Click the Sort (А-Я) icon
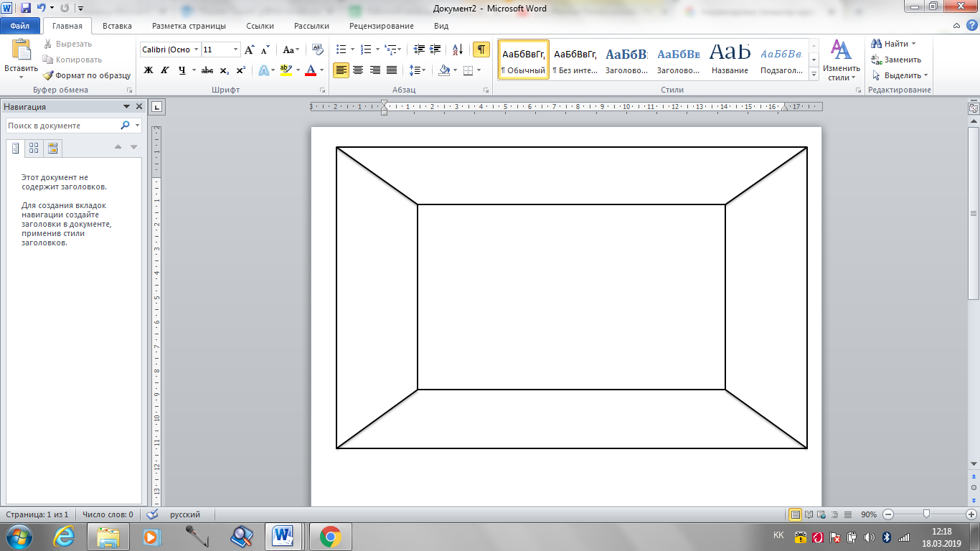 click(x=457, y=50)
